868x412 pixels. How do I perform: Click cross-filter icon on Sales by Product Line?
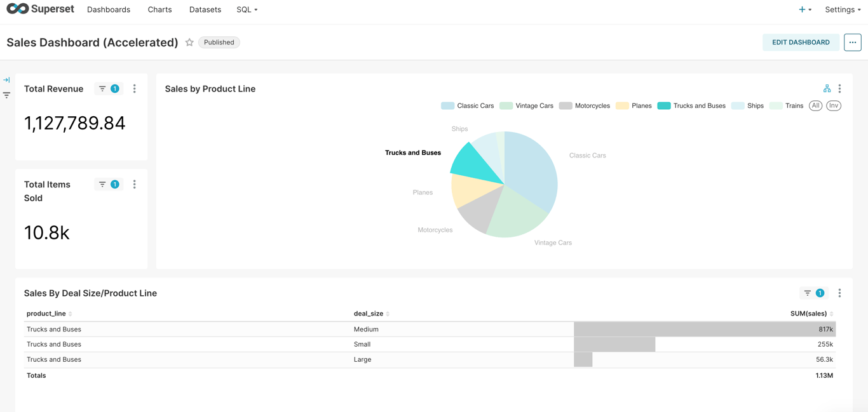click(827, 89)
